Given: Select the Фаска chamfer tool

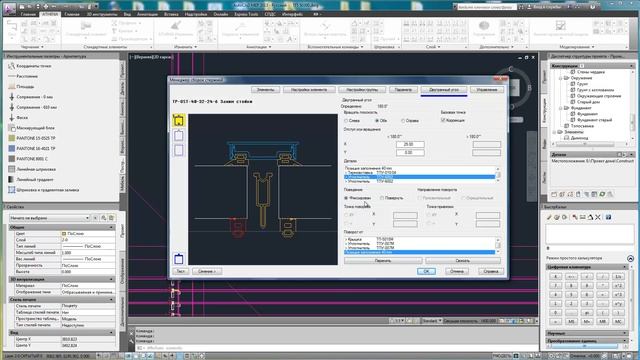Looking at the screenshot, I should [18, 118].
